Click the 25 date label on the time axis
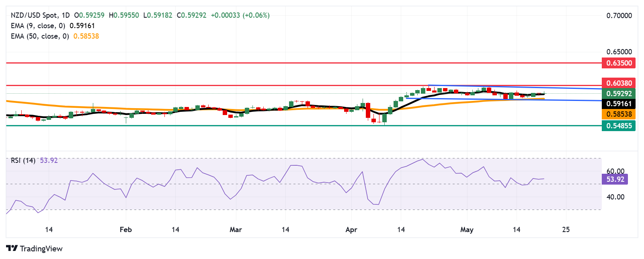This screenshot has height=259, width=644. (566, 230)
